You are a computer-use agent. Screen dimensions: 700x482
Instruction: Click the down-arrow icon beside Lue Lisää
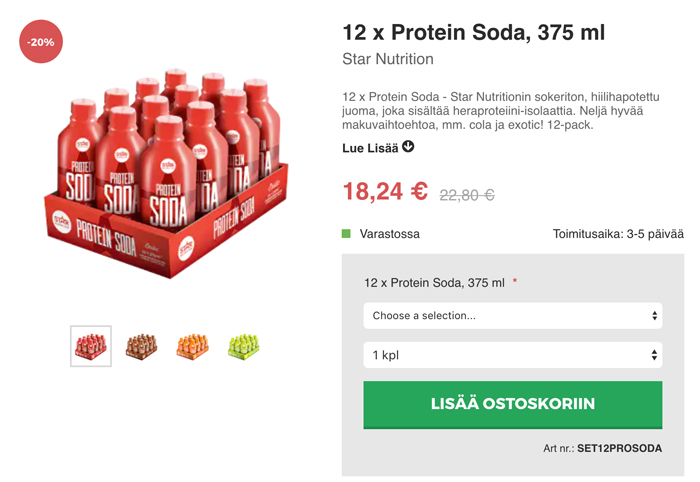408,146
